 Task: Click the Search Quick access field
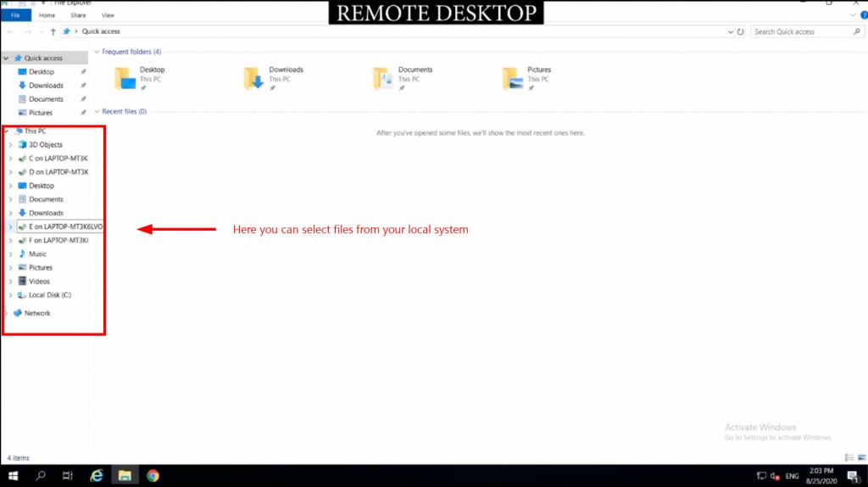pyautogui.click(x=807, y=31)
